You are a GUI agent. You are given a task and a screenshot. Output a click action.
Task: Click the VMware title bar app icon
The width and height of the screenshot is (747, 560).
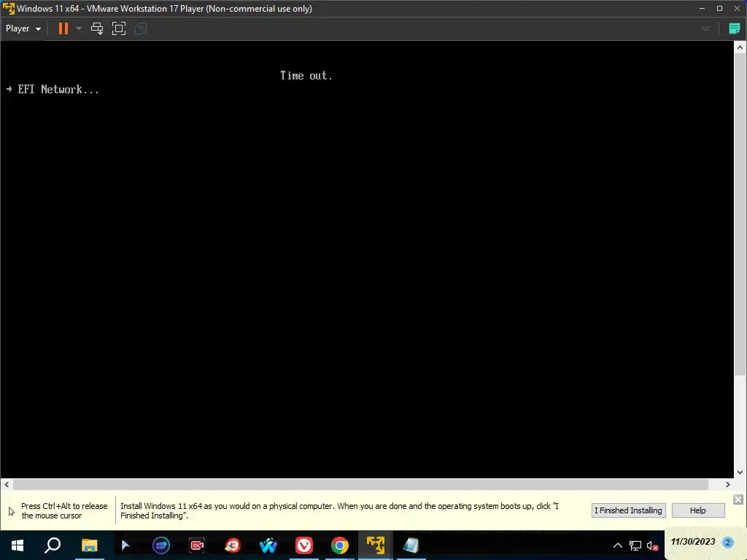[9, 9]
